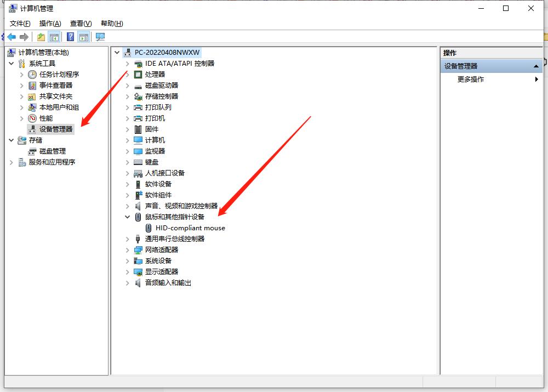Click the 性能 gauge icon

pos(32,118)
